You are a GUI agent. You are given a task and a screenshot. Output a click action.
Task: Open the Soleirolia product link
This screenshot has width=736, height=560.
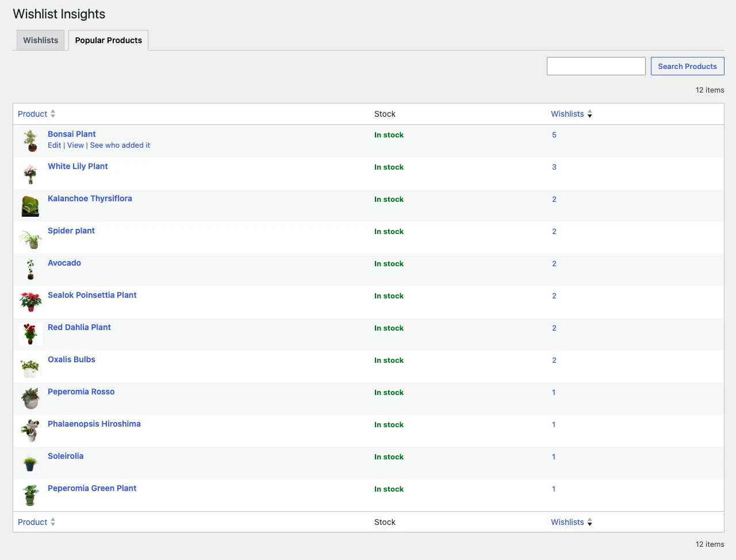pos(66,456)
